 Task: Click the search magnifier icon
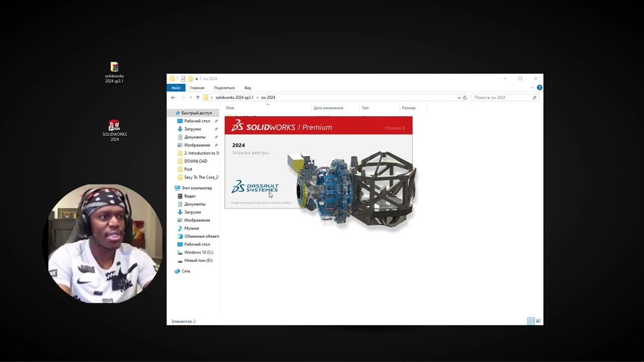point(534,98)
